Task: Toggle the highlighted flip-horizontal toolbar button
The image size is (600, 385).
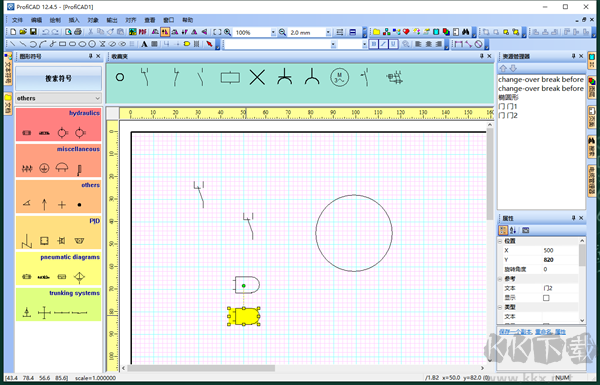Action: point(165,32)
